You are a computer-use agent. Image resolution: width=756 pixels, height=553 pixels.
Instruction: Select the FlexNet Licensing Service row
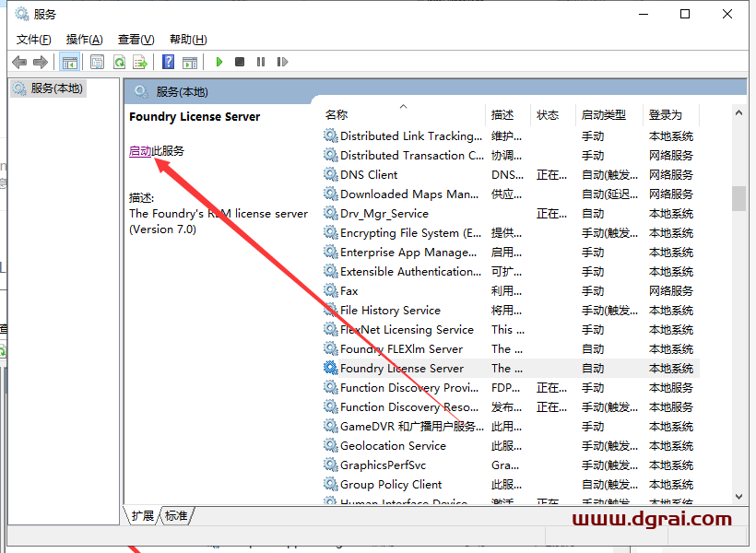pos(510,329)
